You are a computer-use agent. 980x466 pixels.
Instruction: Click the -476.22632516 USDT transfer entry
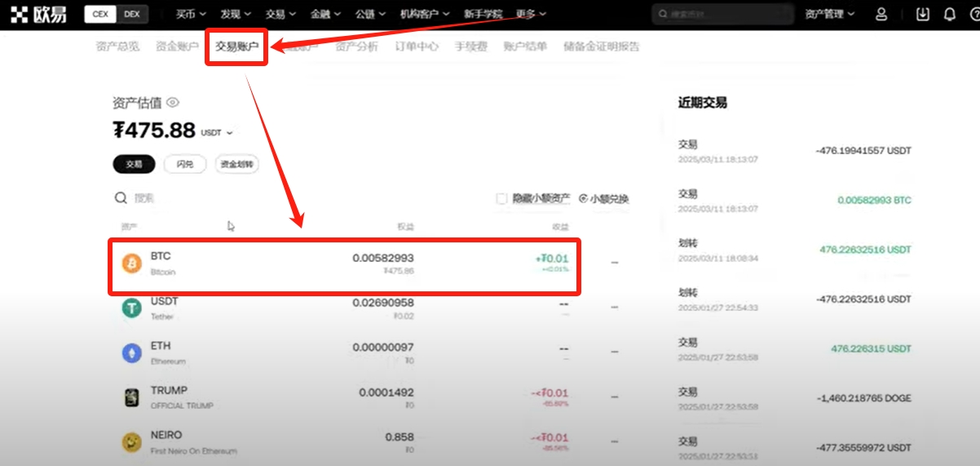(863, 300)
